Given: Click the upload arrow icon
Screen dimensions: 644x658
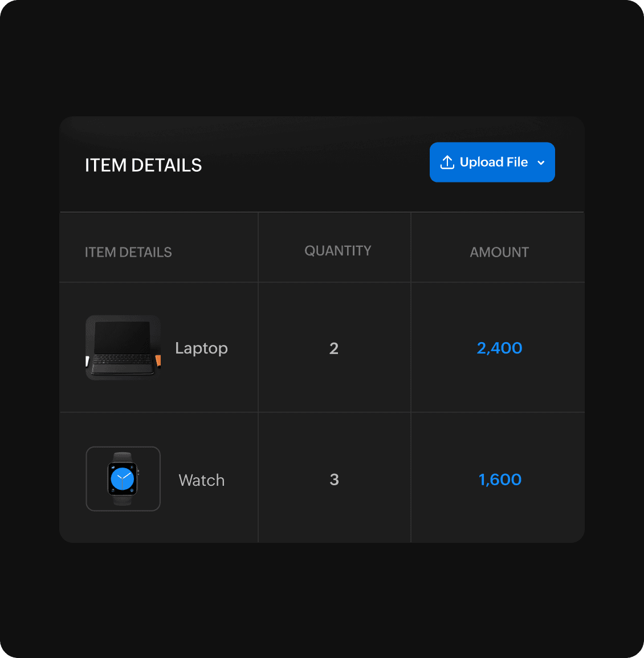Looking at the screenshot, I should 447,163.
